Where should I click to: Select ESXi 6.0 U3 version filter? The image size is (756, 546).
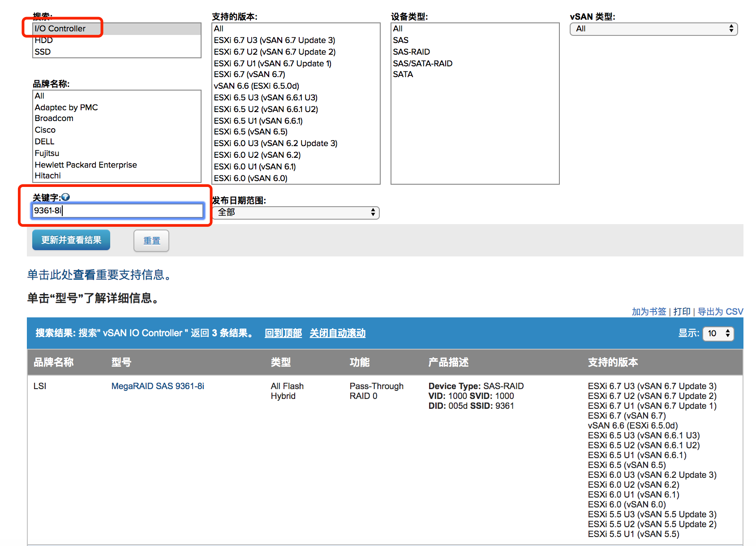pos(296,143)
